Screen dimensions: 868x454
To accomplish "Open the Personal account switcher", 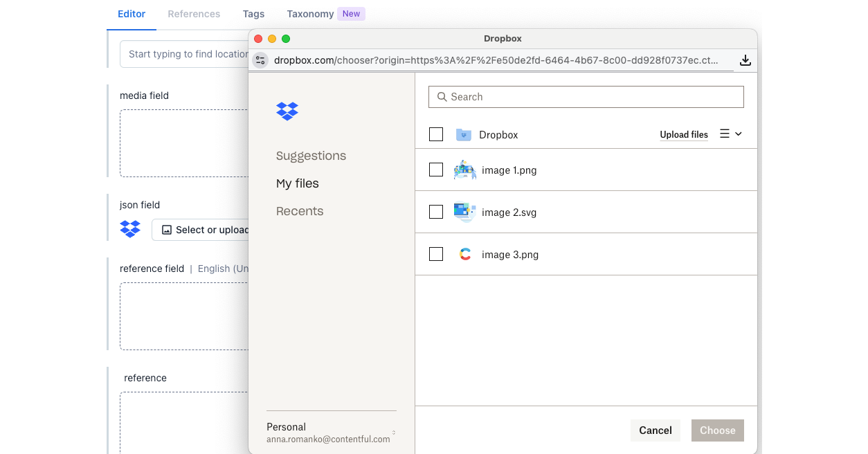I will (332, 433).
